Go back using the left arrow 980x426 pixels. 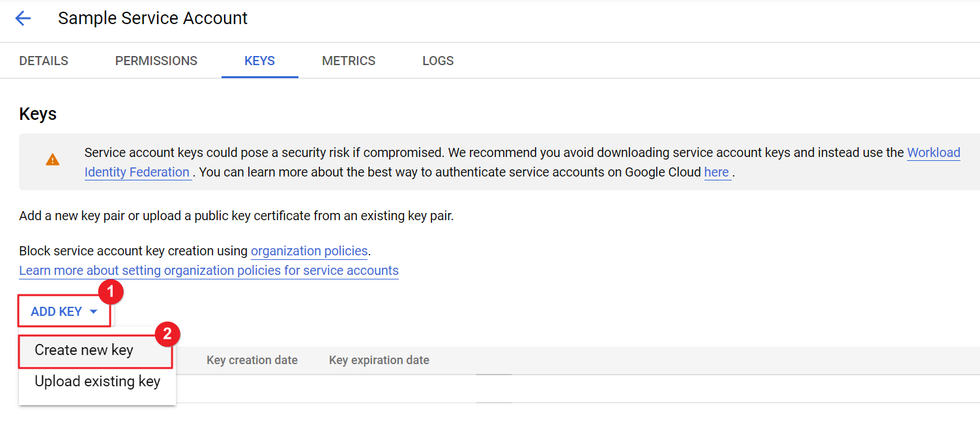click(x=23, y=18)
